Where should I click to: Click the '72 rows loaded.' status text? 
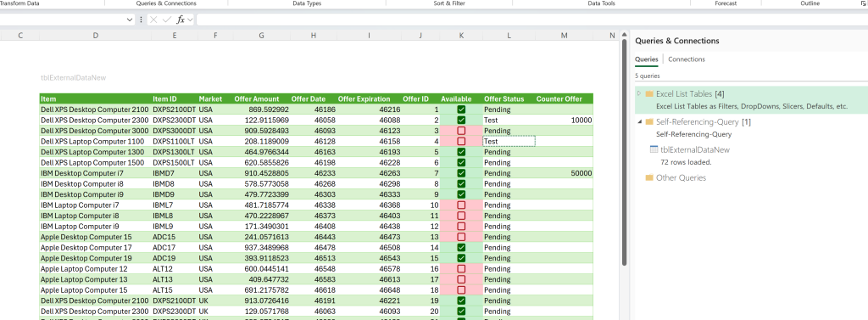(686, 162)
